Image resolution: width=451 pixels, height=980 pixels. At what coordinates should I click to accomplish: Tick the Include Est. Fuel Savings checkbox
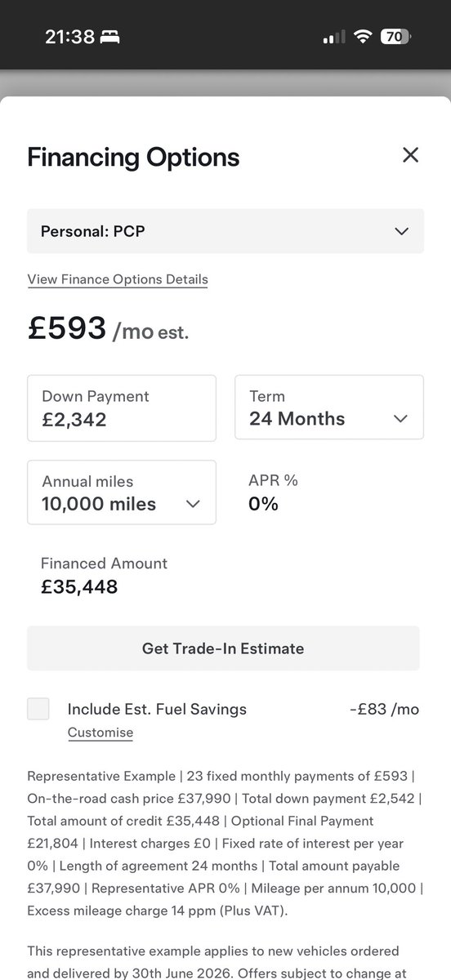click(38, 708)
